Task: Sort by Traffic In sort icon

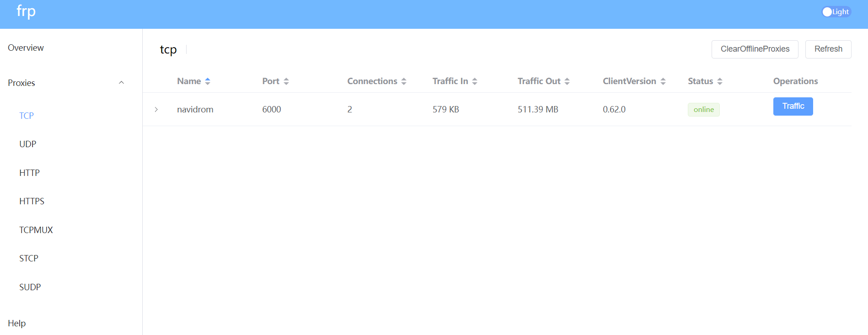Action: pyautogui.click(x=475, y=81)
